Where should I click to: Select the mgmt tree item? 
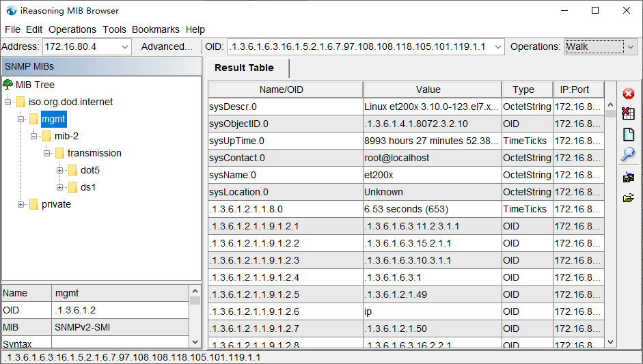point(53,119)
